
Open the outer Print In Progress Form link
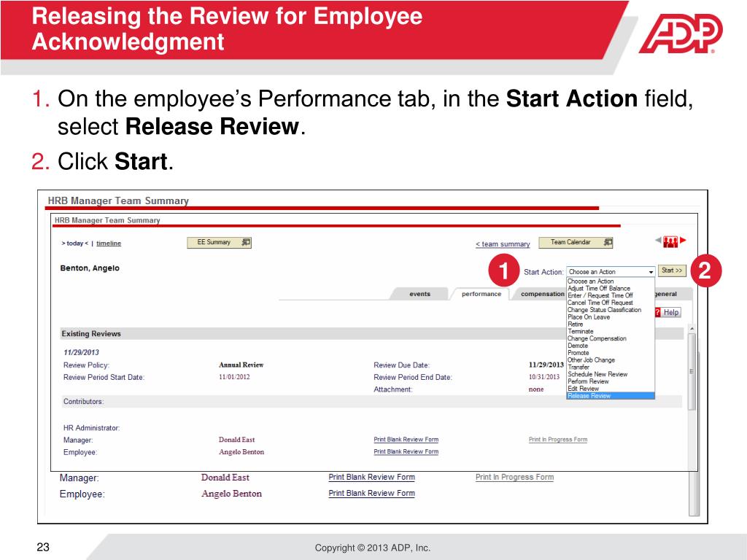[x=514, y=477]
